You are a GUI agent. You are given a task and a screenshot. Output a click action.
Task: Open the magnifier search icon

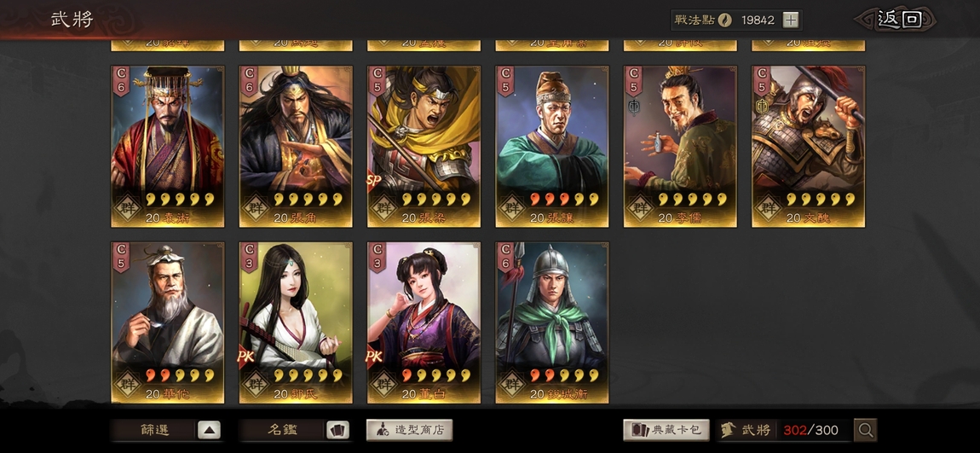(866, 430)
